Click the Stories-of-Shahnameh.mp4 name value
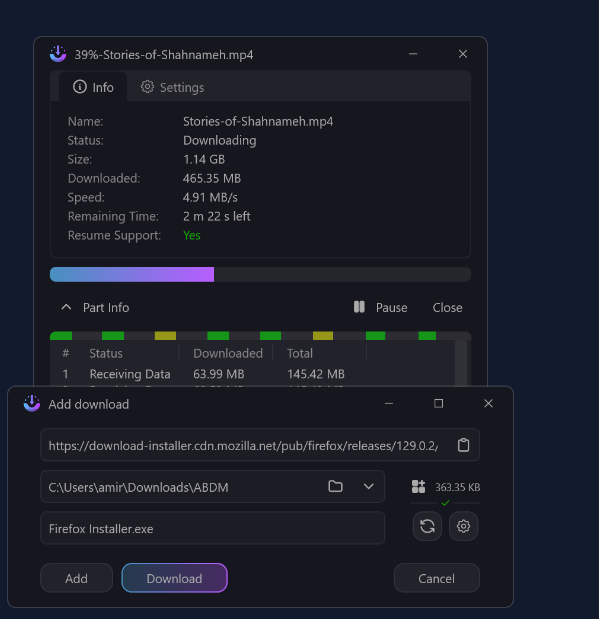The image size is (599, 619). click(x=258, y=122)
